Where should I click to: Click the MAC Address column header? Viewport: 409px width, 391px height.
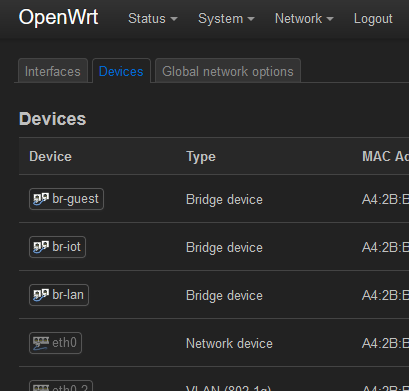pyautogui.click(x=385, y=156)
